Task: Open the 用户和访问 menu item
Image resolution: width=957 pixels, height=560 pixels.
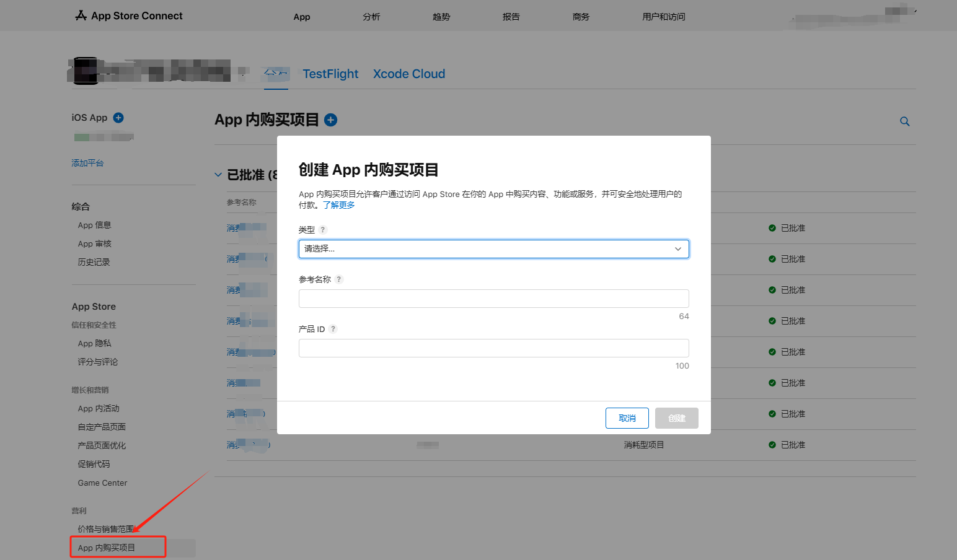Action: click(x=664, y=17)
